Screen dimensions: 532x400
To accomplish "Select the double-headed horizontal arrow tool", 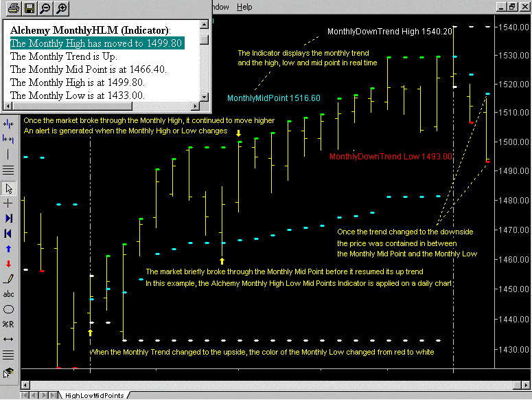I will click(8, 340).
